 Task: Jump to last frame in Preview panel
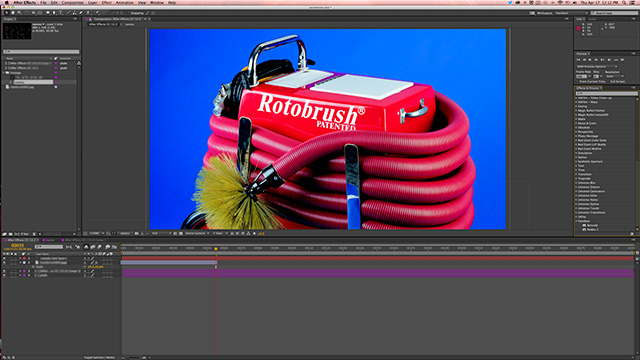coord(602,60)
